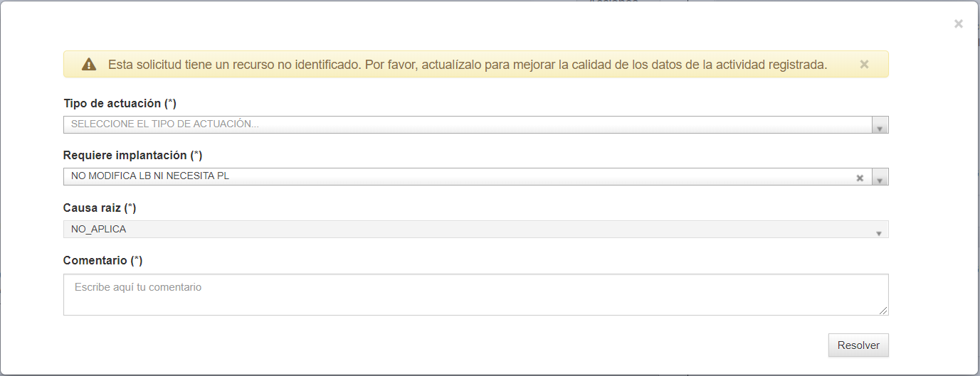Click the 'Escribe aquí tu comentario' placeholder text
The height and width of the screenshot is (376, 980).
[x=138, y=288]
